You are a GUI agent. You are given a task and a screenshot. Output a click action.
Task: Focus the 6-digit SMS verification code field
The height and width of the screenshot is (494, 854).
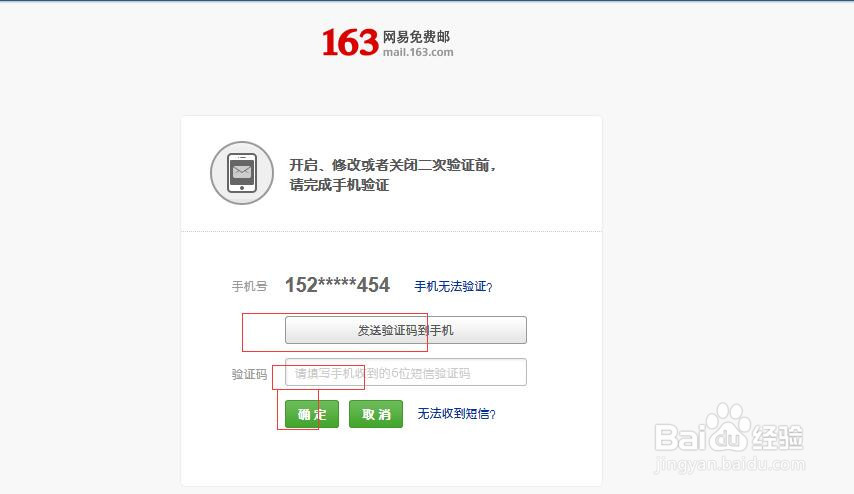406,372
